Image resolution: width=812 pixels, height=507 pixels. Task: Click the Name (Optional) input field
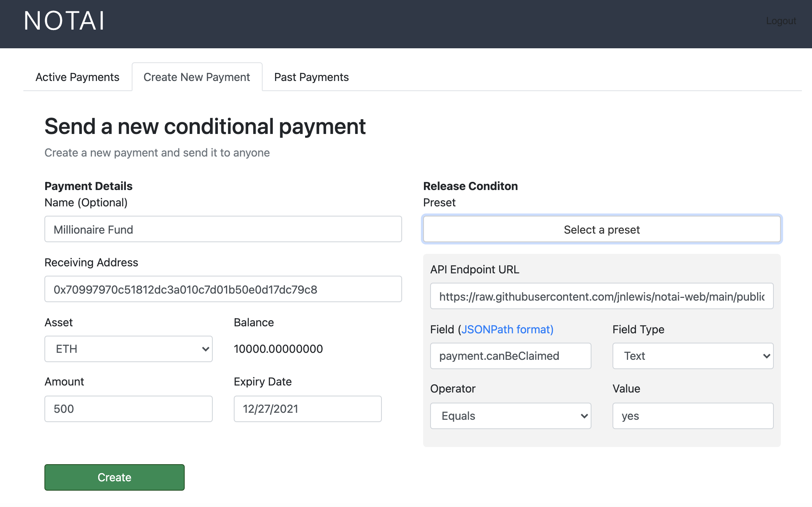click(223, 229)
